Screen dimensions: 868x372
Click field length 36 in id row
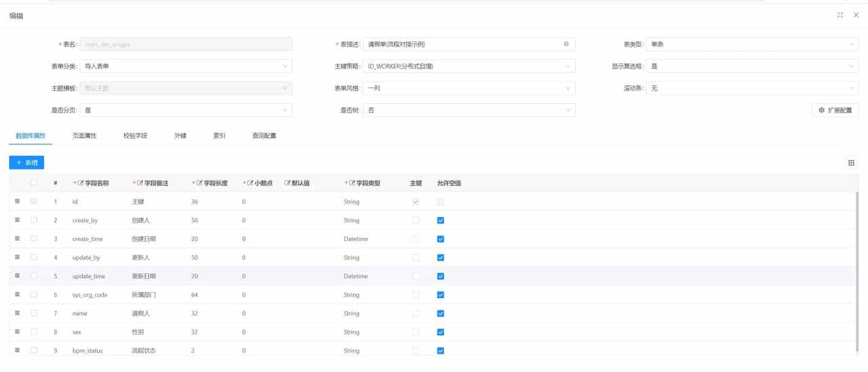coord(195,201)
